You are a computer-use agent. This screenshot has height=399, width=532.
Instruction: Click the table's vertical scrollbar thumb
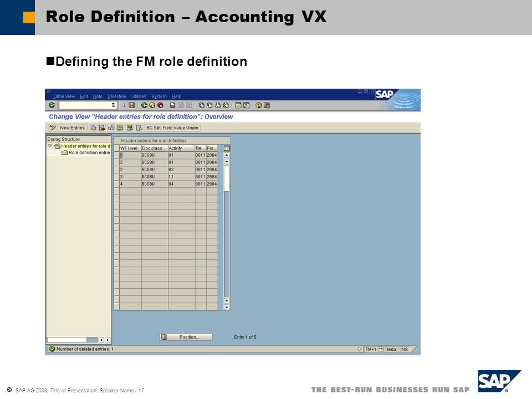(x=227, y=178)
